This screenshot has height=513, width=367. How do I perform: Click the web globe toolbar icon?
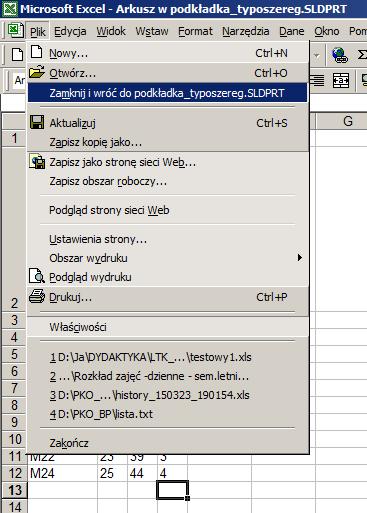click(340, 55)
